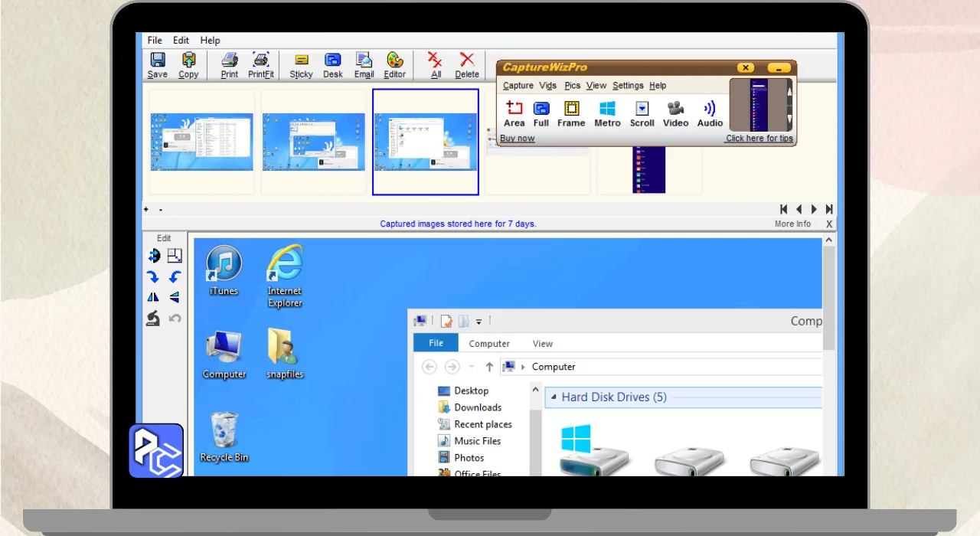980x536 pixels.
Task: Click the iTunes icon in the captured desktop
Action: tap(224, 270)
